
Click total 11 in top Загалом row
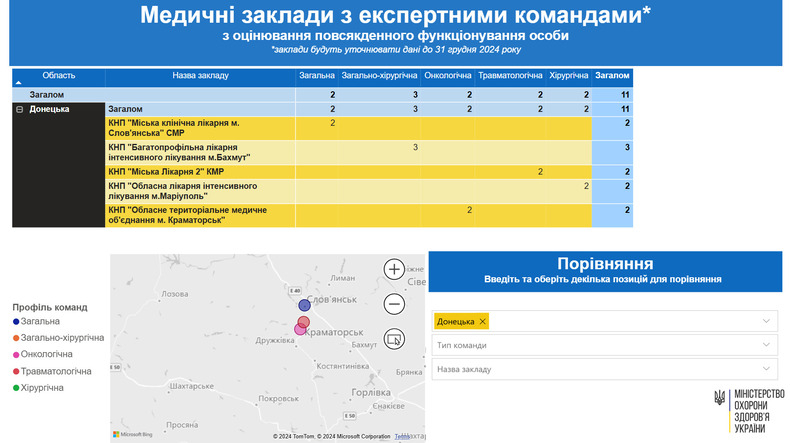[625, 95]
